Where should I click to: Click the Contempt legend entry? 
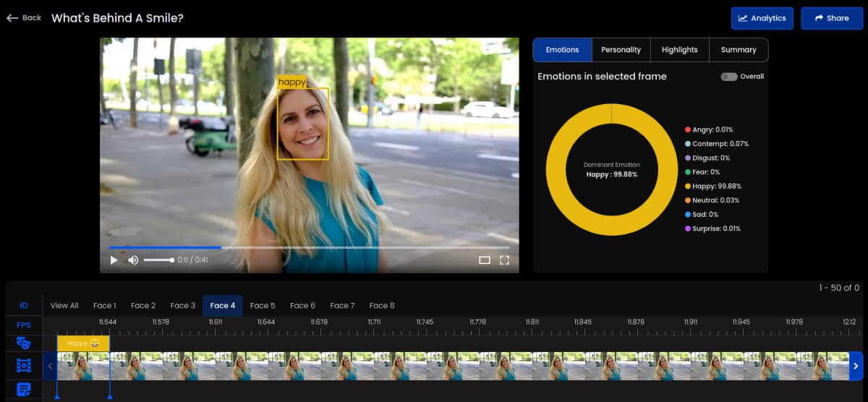tap(717, 144)
